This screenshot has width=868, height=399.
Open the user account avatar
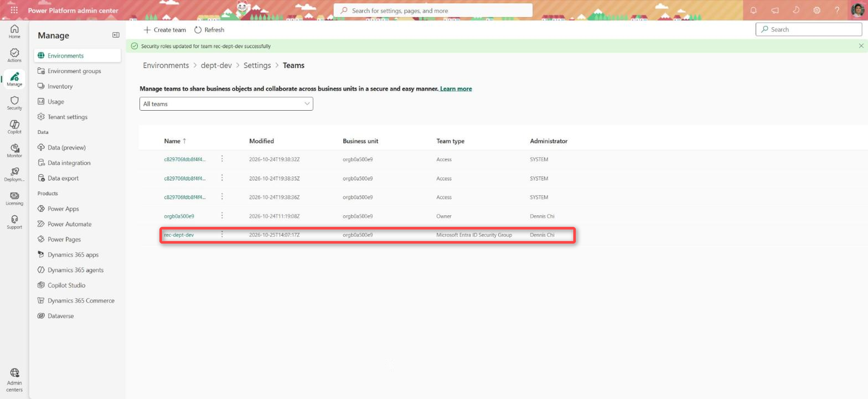[857, 11]
